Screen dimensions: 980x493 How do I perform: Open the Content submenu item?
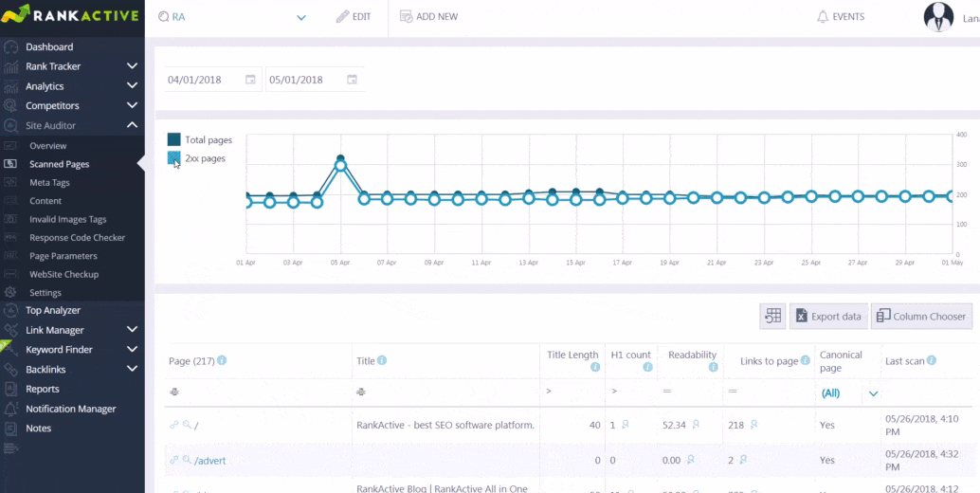45,201
